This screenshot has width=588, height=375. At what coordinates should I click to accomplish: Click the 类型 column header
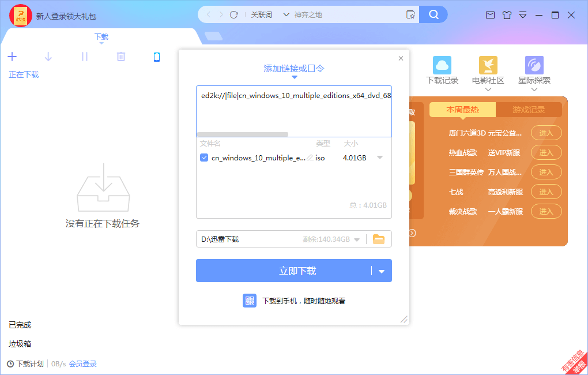coord(323,144)
